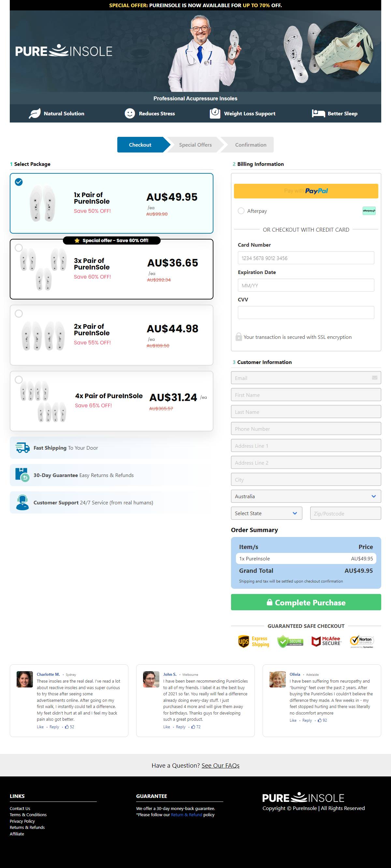Viewport: 391px width, 868px height.
Task: Pay with the yellow PayPal button
Action: click(x=306, y=191)
